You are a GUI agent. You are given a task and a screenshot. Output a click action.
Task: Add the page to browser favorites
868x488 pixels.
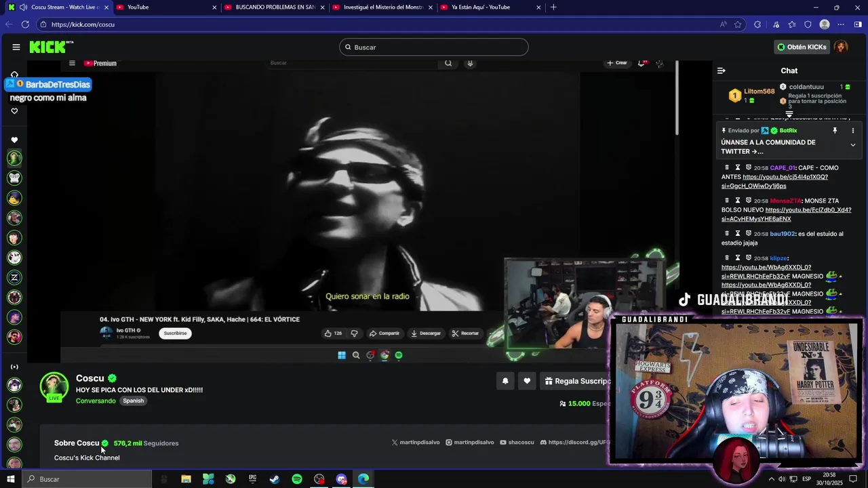738,24
